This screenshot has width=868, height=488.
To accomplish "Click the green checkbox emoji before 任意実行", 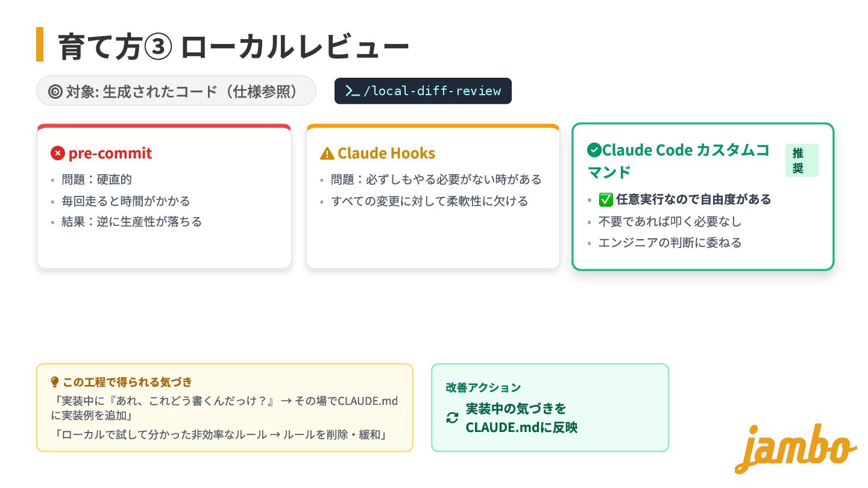I will coord(605,199).
